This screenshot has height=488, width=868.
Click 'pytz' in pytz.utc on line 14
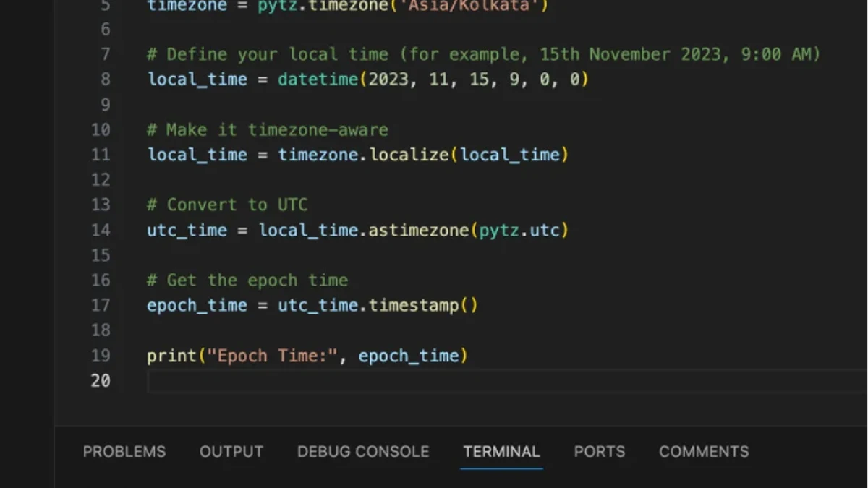[499, 230]
